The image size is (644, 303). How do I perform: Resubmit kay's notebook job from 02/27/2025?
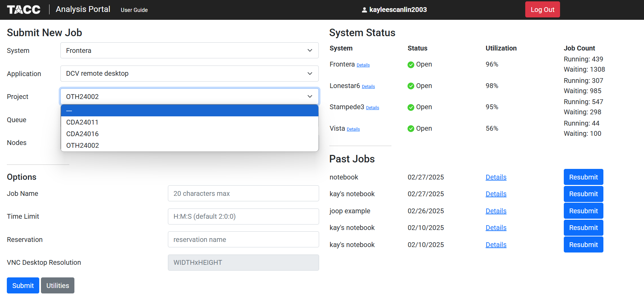(x=583, y=194)
